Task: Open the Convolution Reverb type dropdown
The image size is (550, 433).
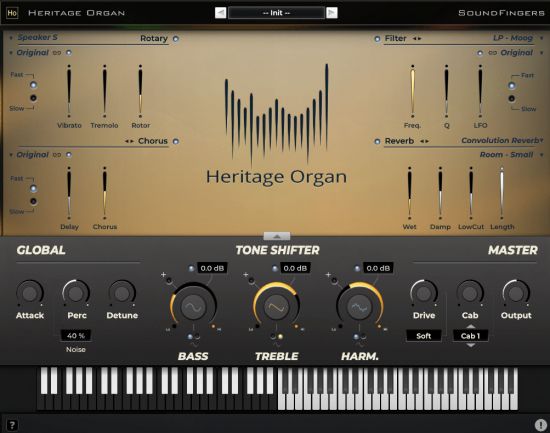Action: pyautogui.click(x=502, y=140)
